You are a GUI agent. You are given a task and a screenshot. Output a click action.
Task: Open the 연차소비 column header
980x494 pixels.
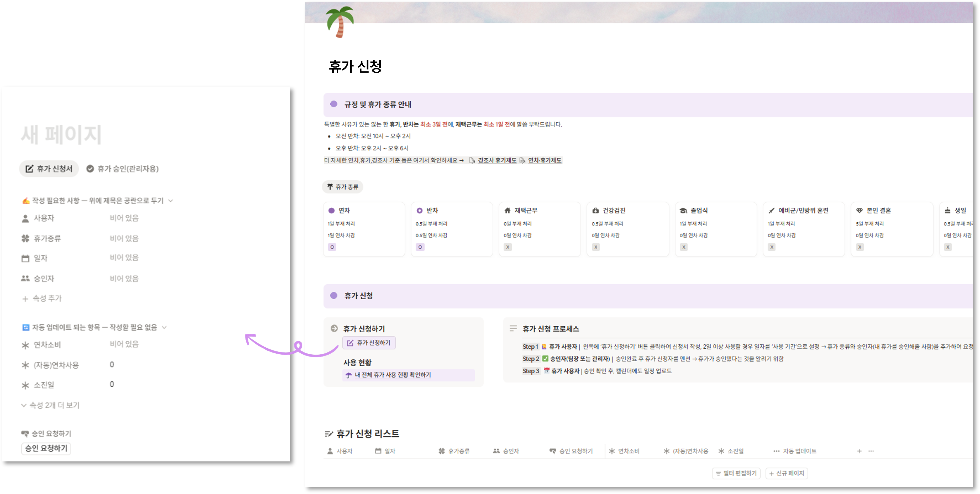coord(624,451)
